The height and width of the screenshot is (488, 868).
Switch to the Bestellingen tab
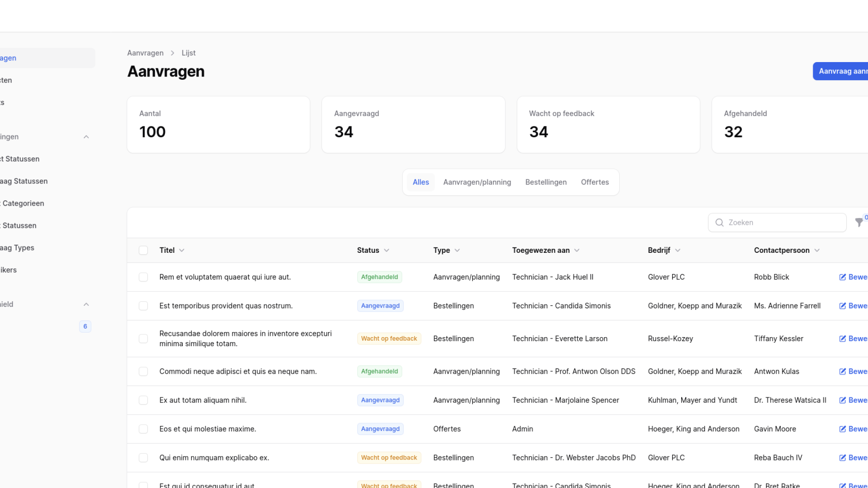pyautogui.click(x=546, y=182)
